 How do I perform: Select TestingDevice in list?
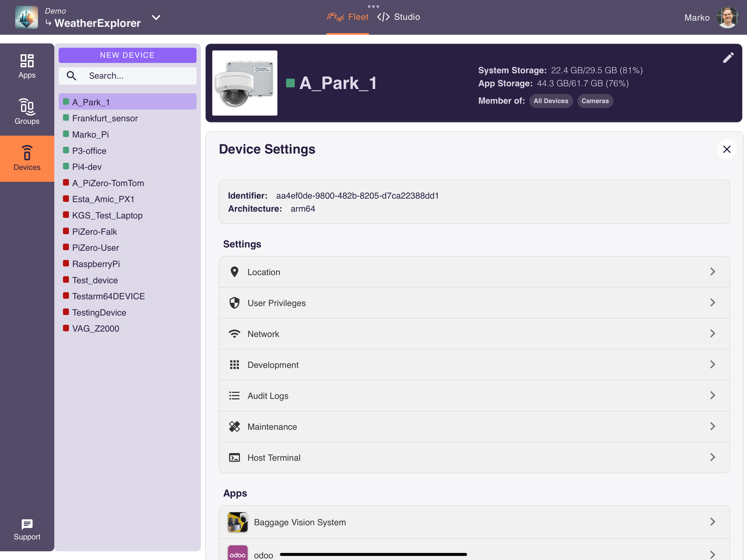[127, 313]
